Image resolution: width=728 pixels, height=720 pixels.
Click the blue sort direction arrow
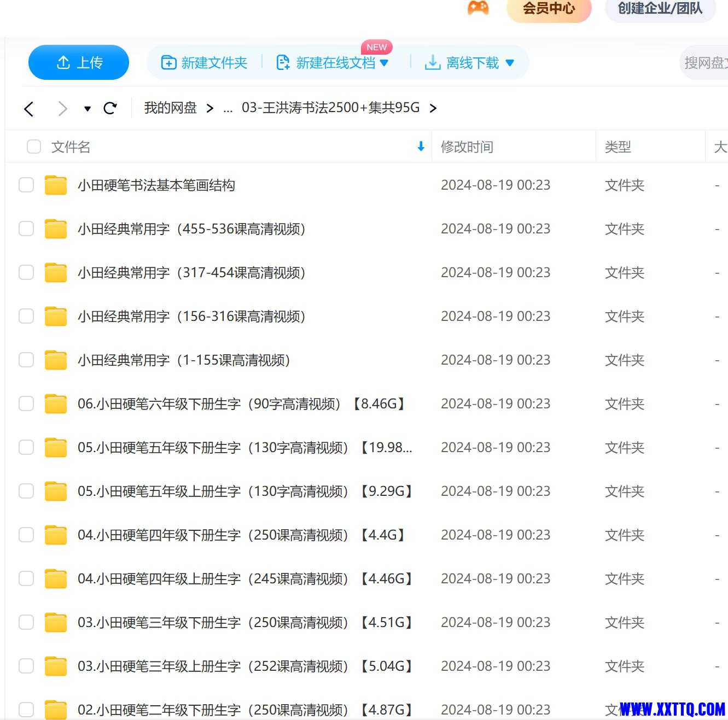pyautogui.click(x=421, y=147)
